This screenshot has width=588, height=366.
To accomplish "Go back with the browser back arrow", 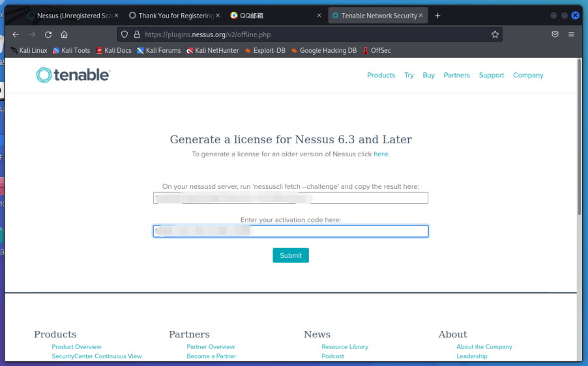I will point(16,35).
